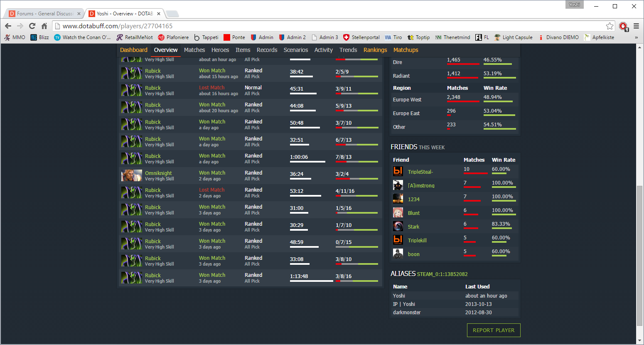Open the Thenetmind bookmark
Screen dimensions: 644x345
(x=452, y=37)
